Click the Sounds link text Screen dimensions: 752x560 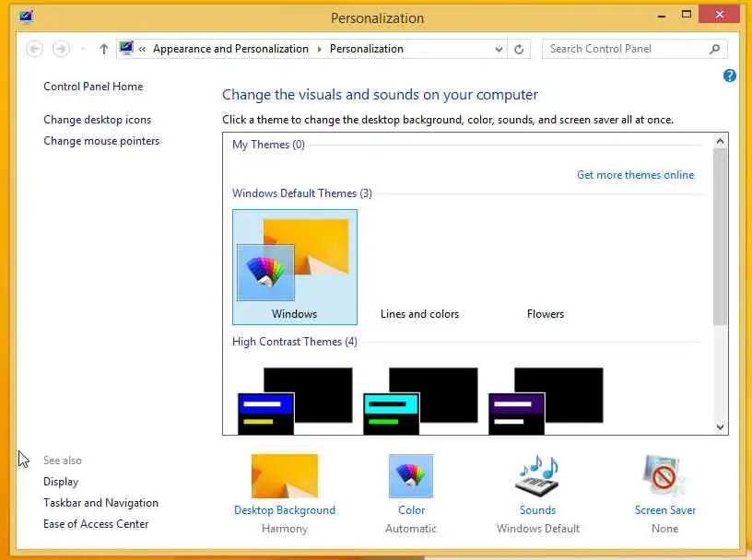point(537,510)
